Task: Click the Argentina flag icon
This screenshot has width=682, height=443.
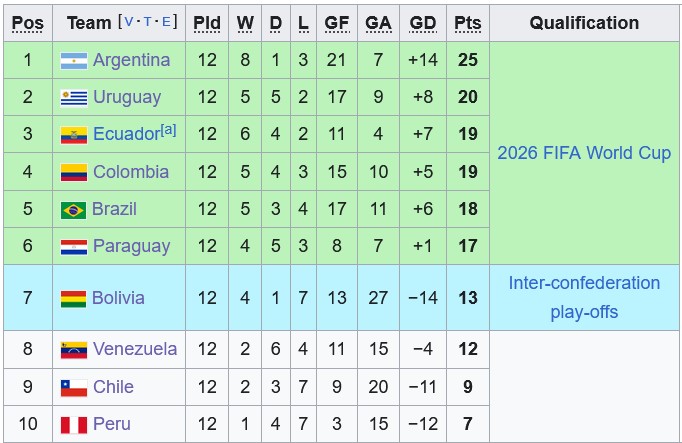Action: click(74, 60)
